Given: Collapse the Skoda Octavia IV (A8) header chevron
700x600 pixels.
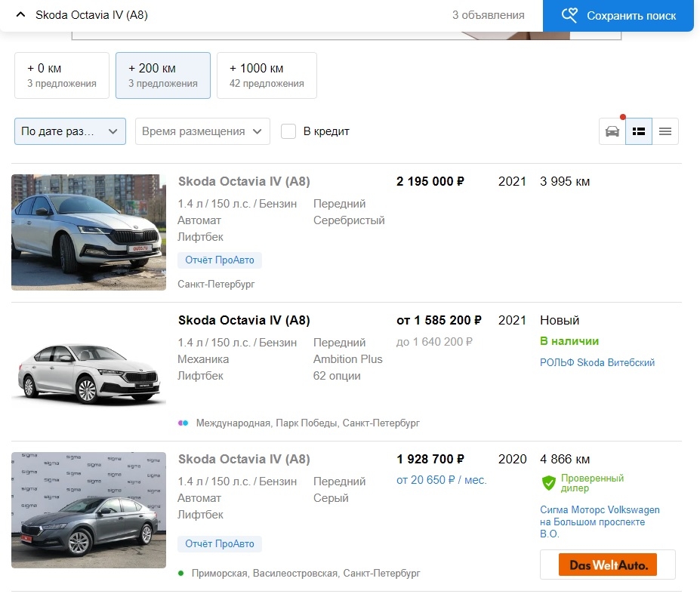Looking at the screenshot, I should coord(20,15).
